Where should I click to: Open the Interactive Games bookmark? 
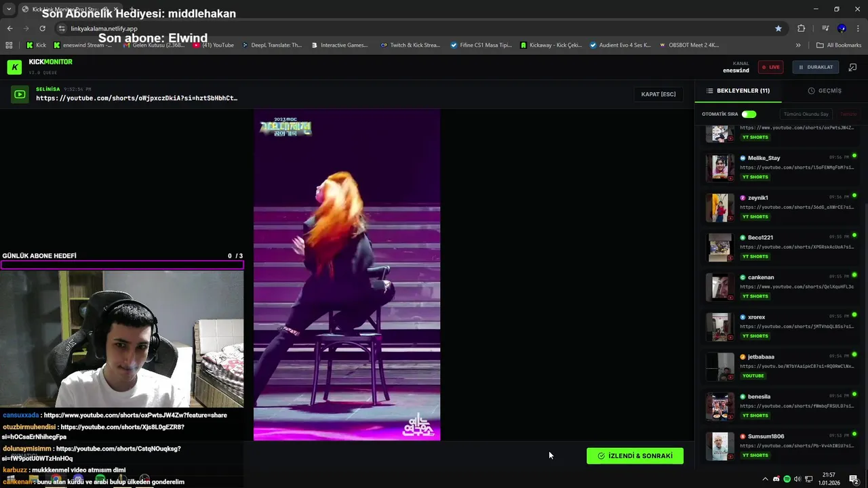339,45
